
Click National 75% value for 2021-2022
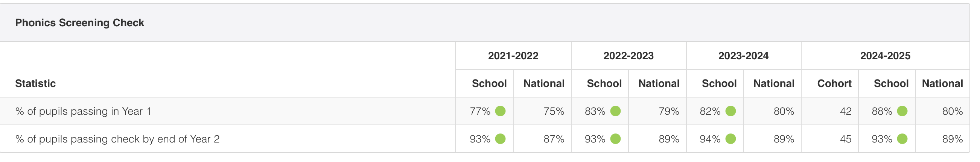pyautogui.click(x=554, y=111)
